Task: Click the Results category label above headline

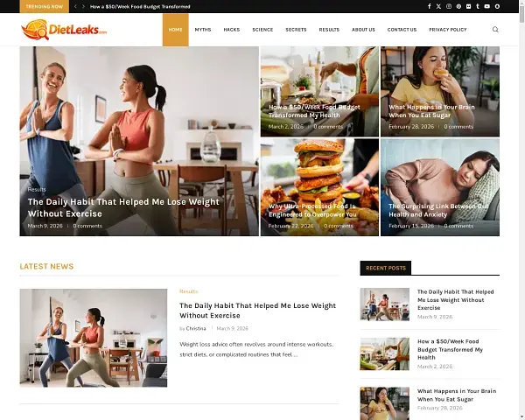Action: pyautogui.click(x=188, y=291)
